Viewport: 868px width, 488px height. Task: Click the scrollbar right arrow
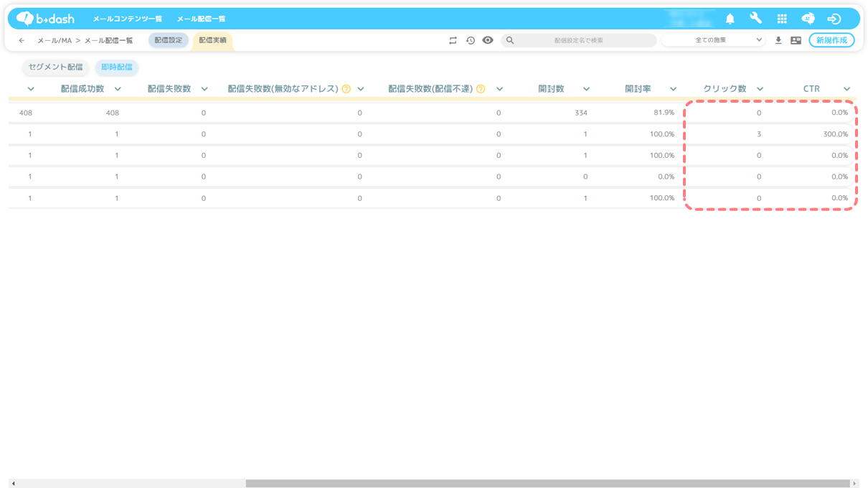pos(854,484)
